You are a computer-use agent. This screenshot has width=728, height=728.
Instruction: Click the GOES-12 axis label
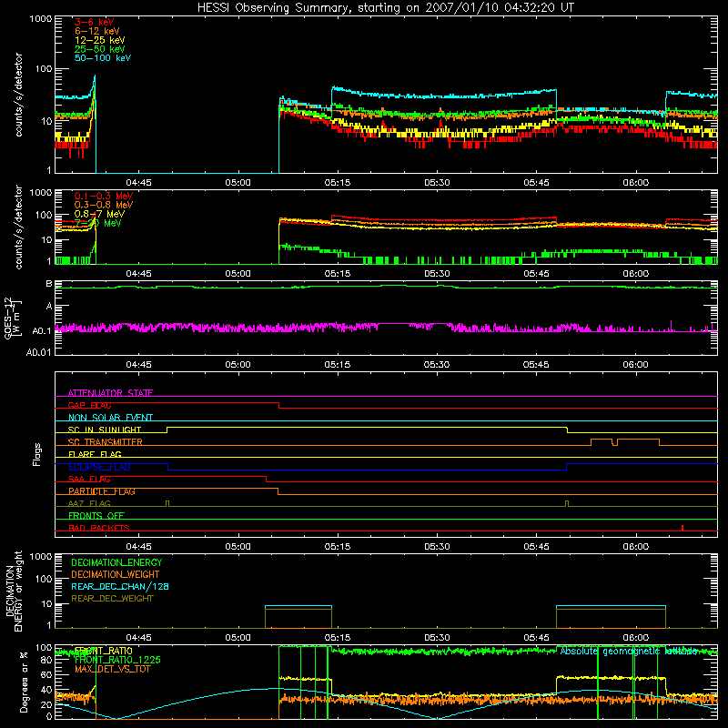point(12,318)
